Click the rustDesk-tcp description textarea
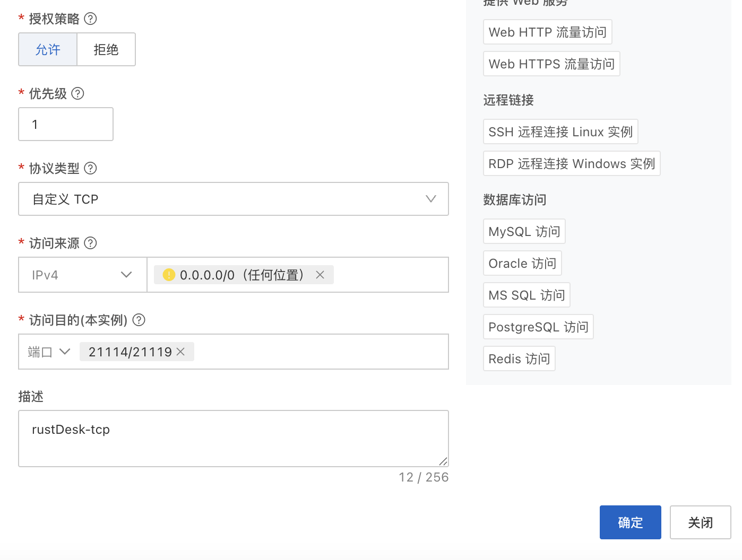Viewport: 742px width, 560px height. point(234,439)
